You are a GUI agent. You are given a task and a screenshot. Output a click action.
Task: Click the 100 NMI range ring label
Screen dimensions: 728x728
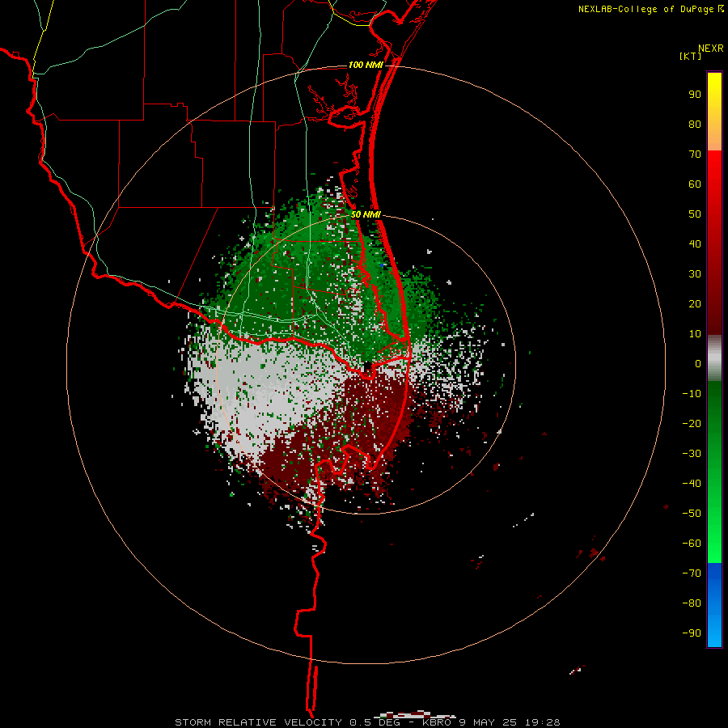(x=366, y=65)
